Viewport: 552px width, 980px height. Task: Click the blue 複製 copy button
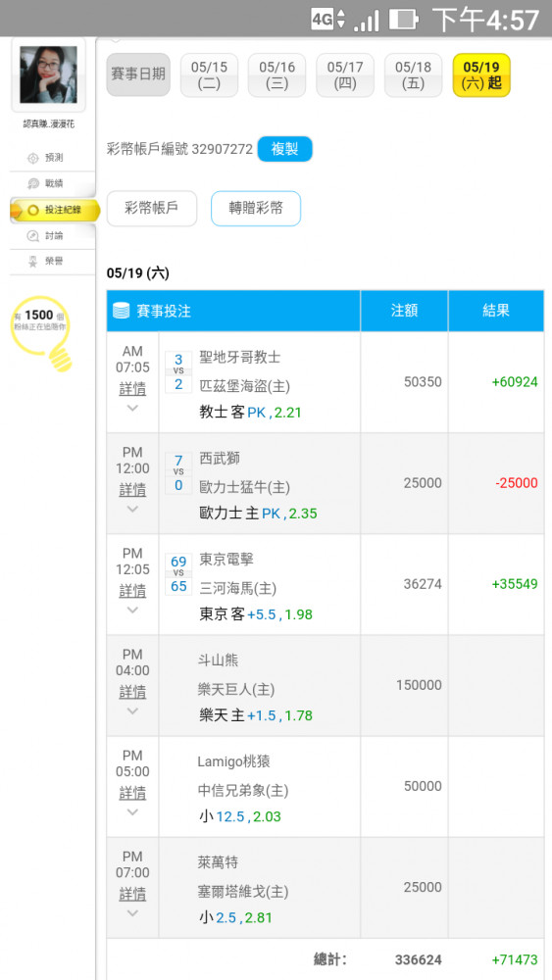click(x=284, y=149)
